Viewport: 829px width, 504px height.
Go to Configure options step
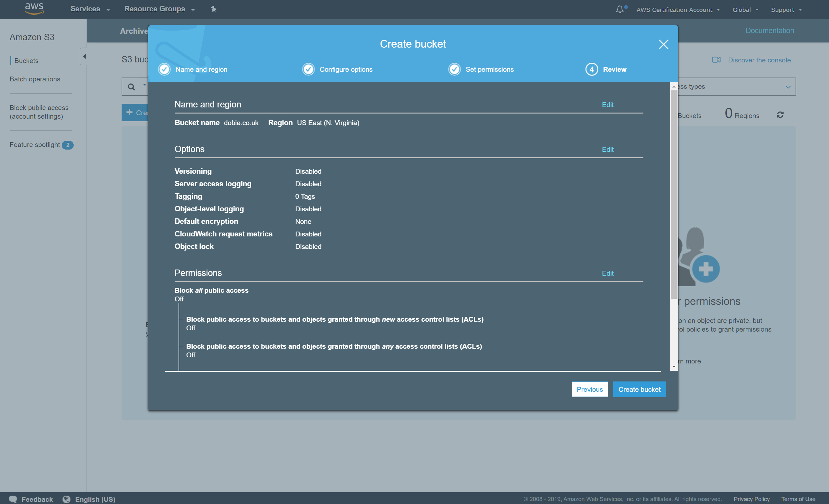point(346,69)
